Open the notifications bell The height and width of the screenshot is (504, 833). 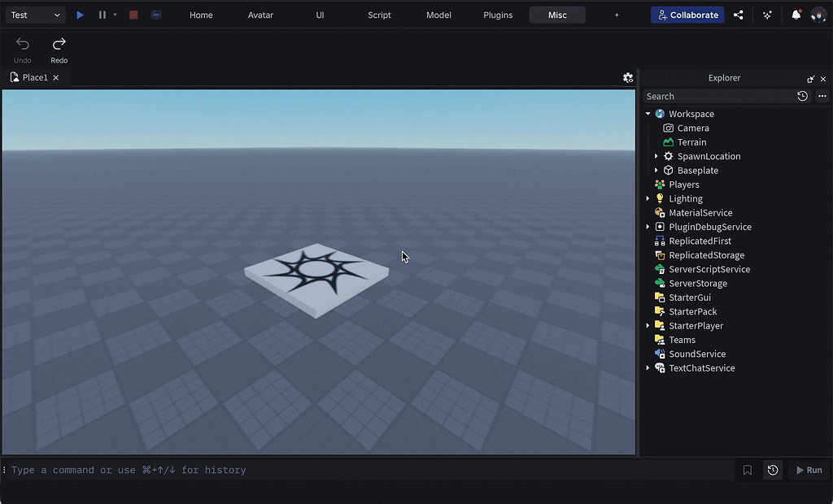pos(796,15)
